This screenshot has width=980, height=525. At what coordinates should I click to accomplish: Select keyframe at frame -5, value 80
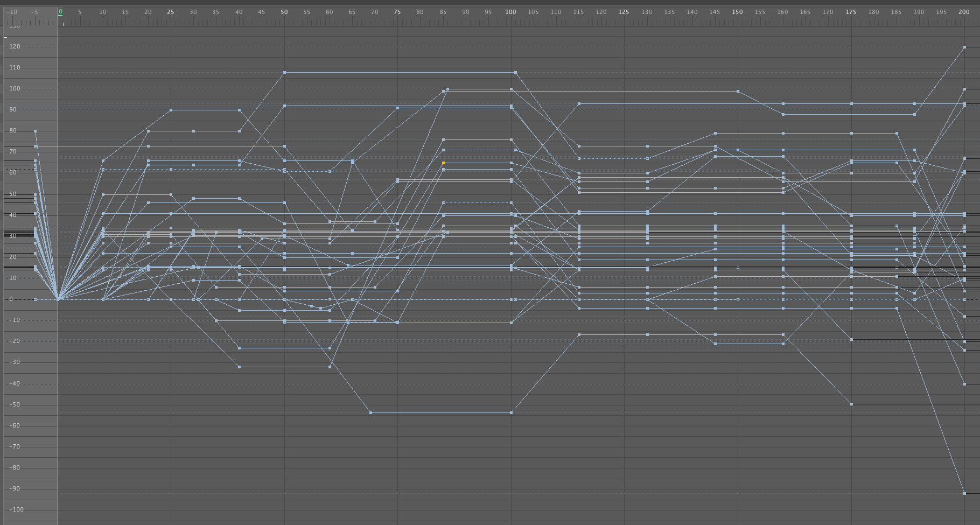(x=36, y=131)
